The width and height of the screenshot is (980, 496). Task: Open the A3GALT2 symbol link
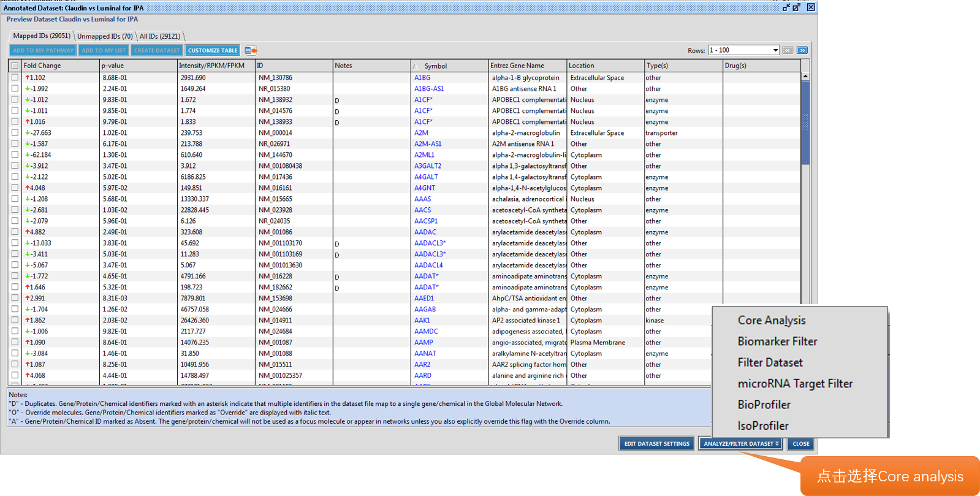point(428,166)
